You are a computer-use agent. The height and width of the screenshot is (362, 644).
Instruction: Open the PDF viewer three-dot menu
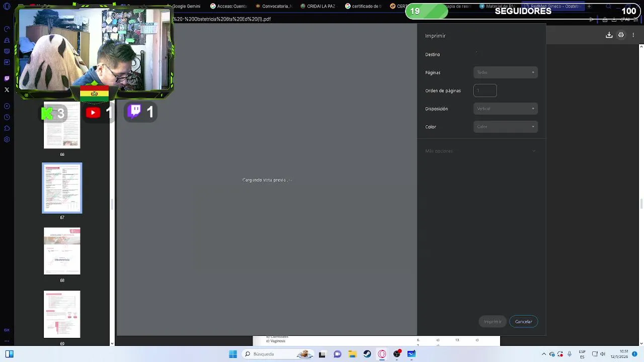pos(633,35)
